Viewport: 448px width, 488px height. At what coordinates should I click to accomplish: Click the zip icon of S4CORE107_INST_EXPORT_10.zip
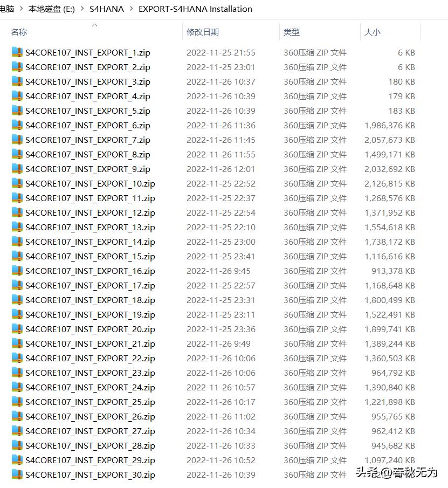[x=17, y=183]
